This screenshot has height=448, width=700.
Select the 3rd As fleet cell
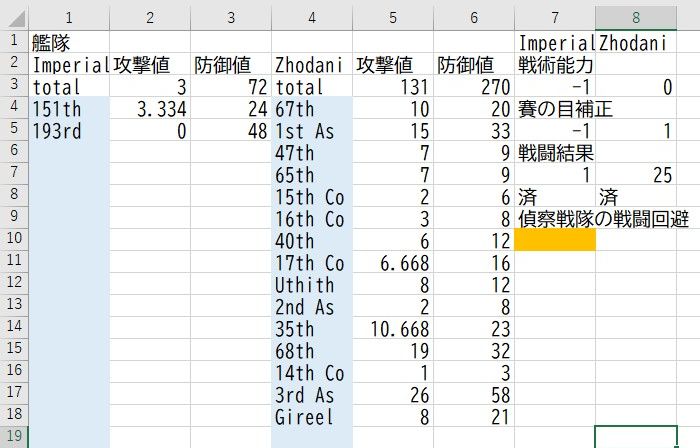point(312,394)
